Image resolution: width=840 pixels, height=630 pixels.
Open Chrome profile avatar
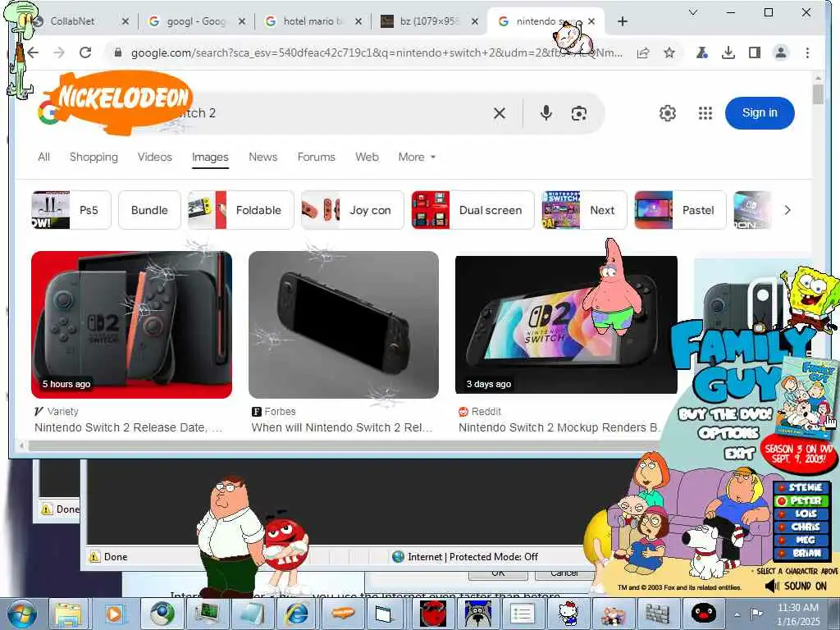[x=781, y=52]
